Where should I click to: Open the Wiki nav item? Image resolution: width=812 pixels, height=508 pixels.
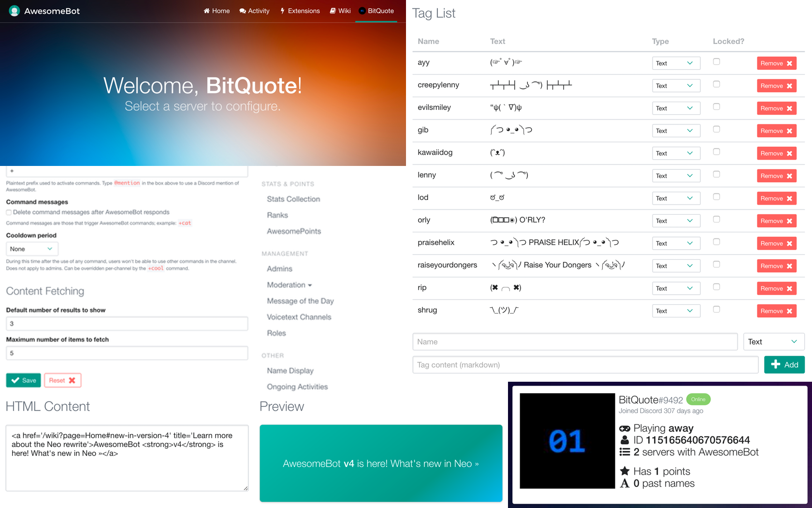coord(340,11)
